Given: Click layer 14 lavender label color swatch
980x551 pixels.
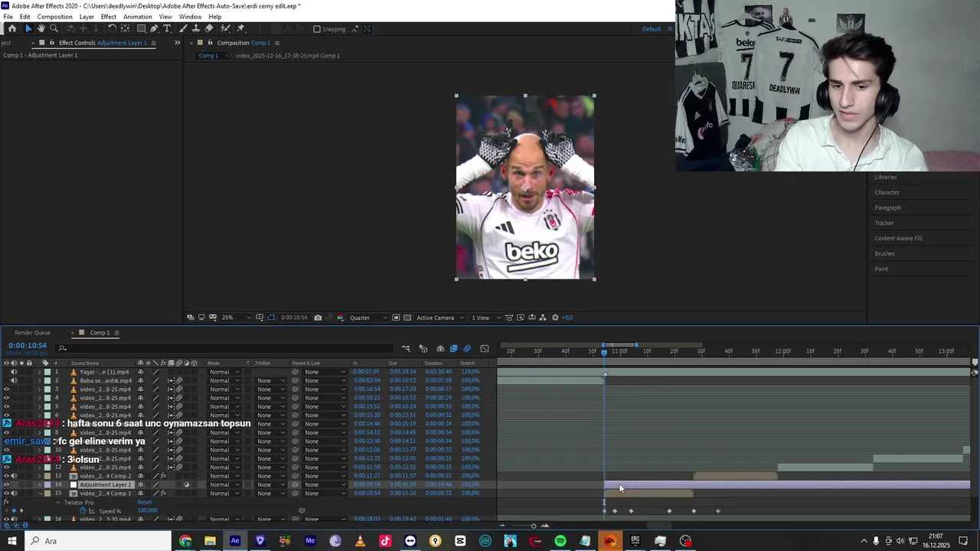Looking at the screenshot, I should (x=47, y=484).
